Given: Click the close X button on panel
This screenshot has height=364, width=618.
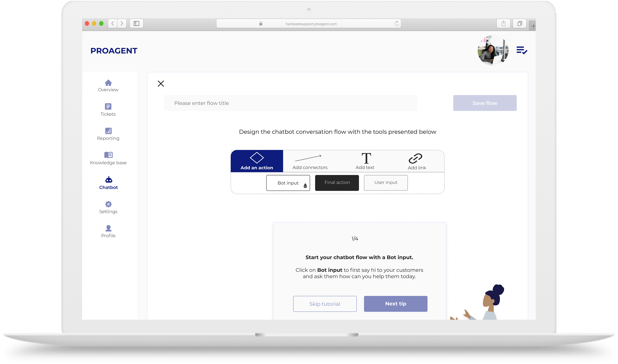Looking at the screenshot, I should (x=161, y=84).
